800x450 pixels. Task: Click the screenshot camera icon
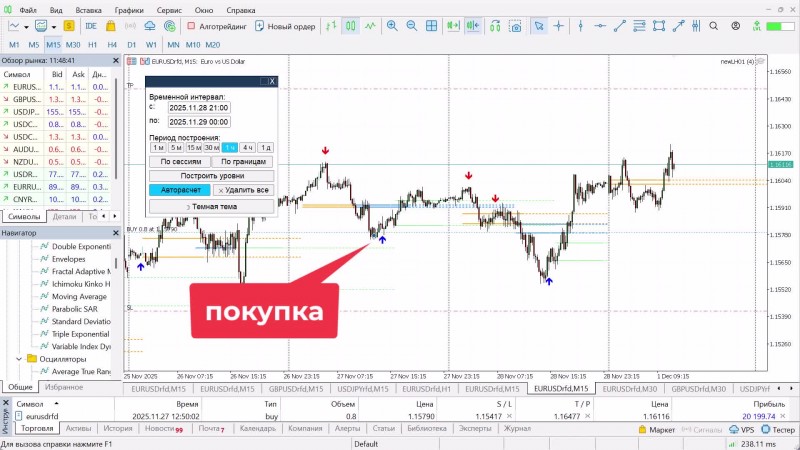(x=516, y=27)
